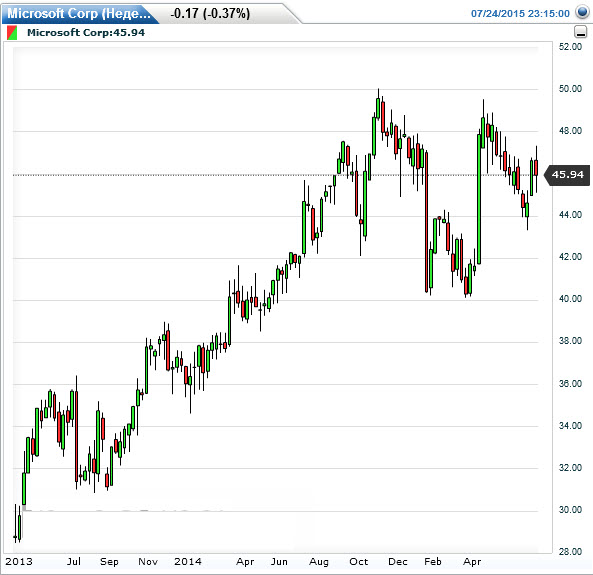Select the Microsoft Corp chart tab
Image resolution: width=593 pixels, height=575 pixels.
79,14
